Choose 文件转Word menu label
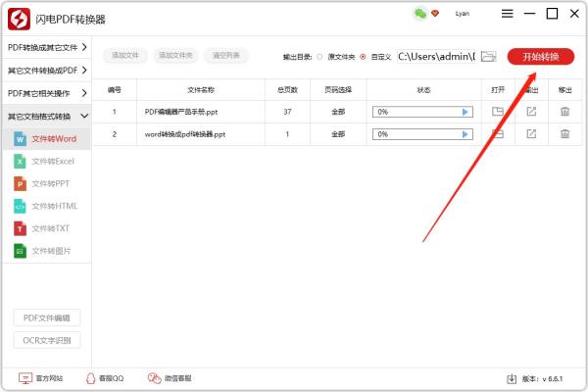This screenshot has width=588, height=392. click(54, 139)
